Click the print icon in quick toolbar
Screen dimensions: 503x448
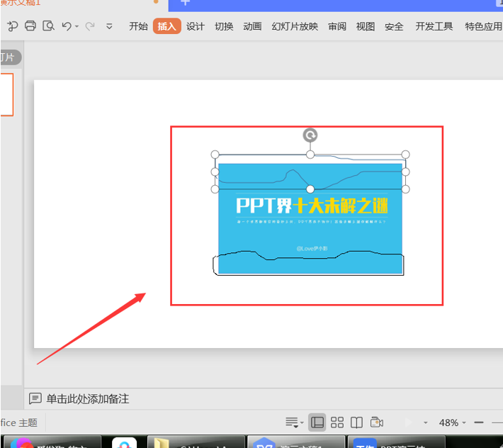click(x=30, y=26)
